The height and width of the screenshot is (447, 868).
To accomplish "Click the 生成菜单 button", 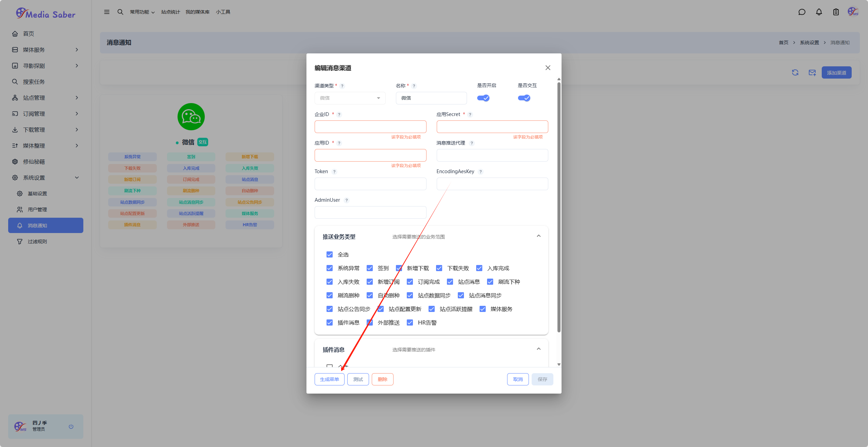I will click(329, 379).
